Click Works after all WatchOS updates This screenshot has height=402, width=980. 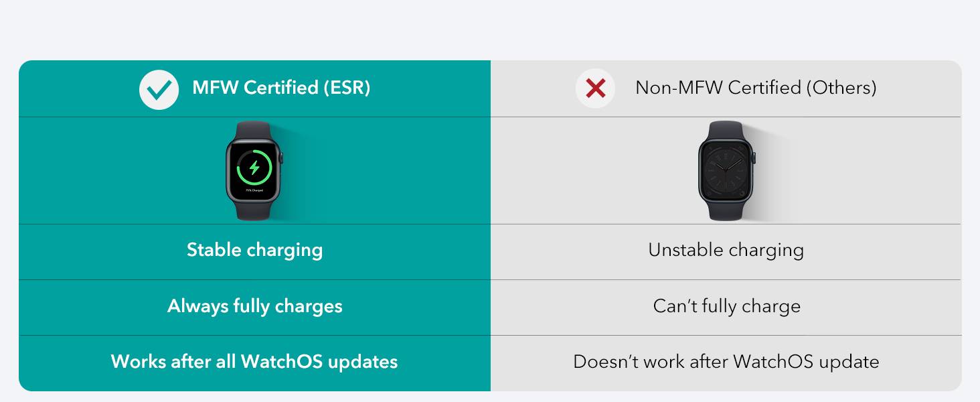pos(254,362)
